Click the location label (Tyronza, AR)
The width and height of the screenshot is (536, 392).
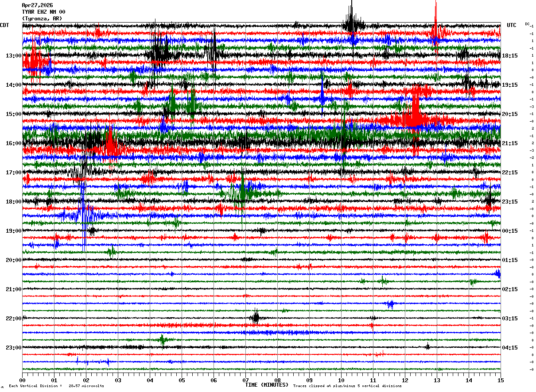42,19
